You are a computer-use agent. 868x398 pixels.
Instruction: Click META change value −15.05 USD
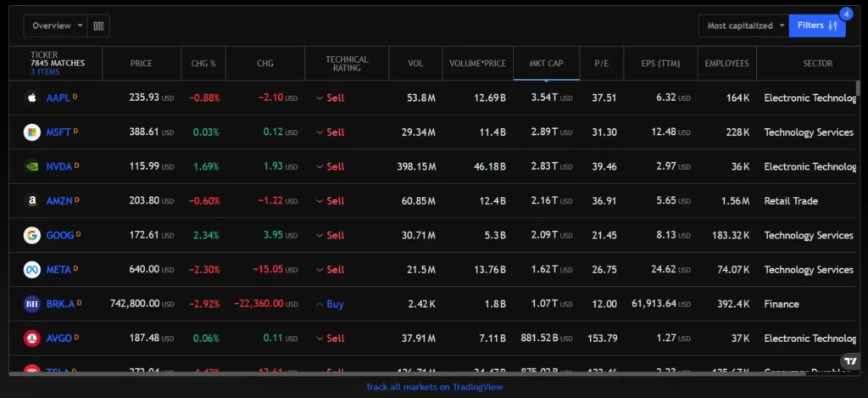coord(275,269)
